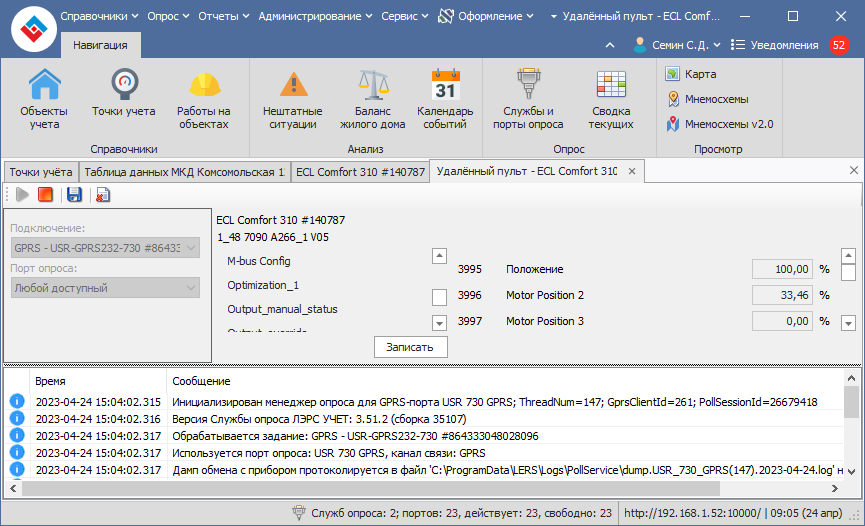Click the log vertical scroll up arrow
Viewport: 865px width, 526px height.
851,378
